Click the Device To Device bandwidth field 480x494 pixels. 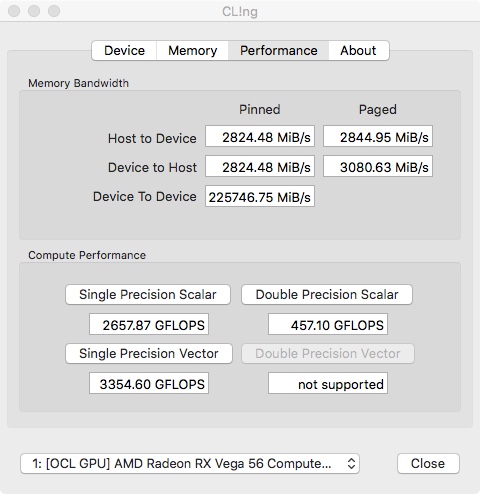point(260,196)
